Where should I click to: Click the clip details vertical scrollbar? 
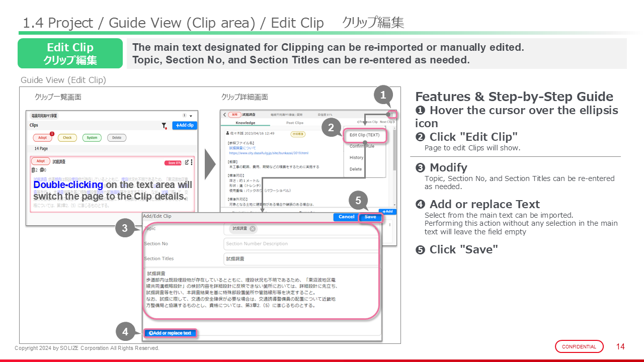(394, 151)
